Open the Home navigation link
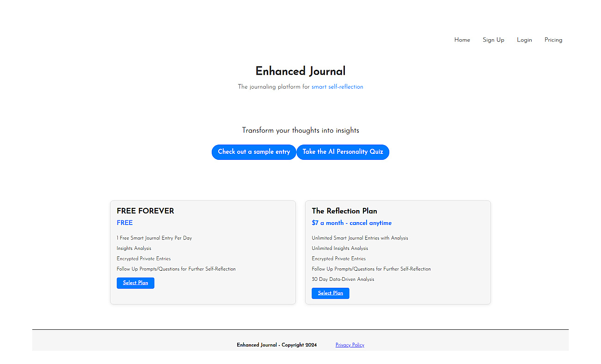Viewport: 601px width, 364px height. (462, 40)
